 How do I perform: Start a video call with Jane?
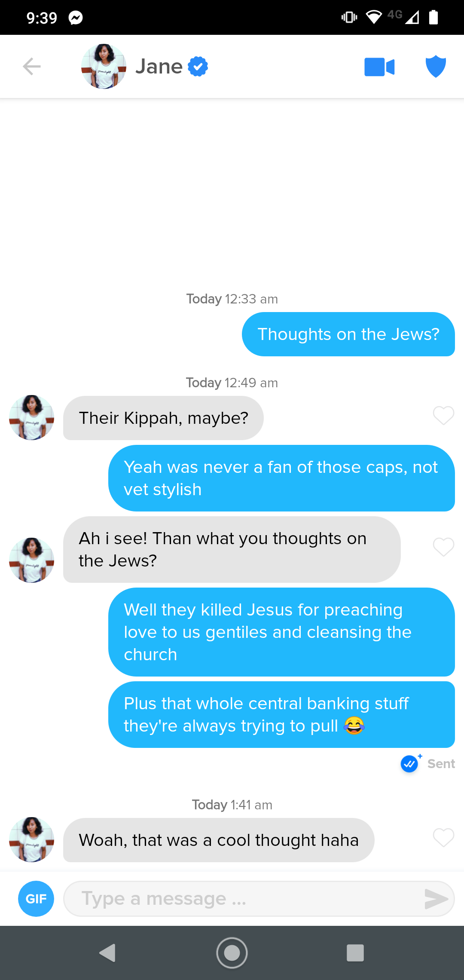tap(379, 67)
